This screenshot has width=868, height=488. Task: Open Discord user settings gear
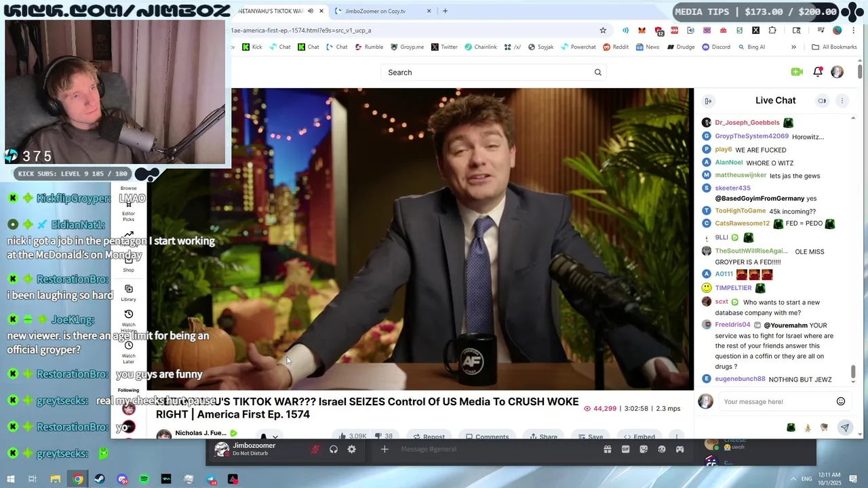coord(351,449)
